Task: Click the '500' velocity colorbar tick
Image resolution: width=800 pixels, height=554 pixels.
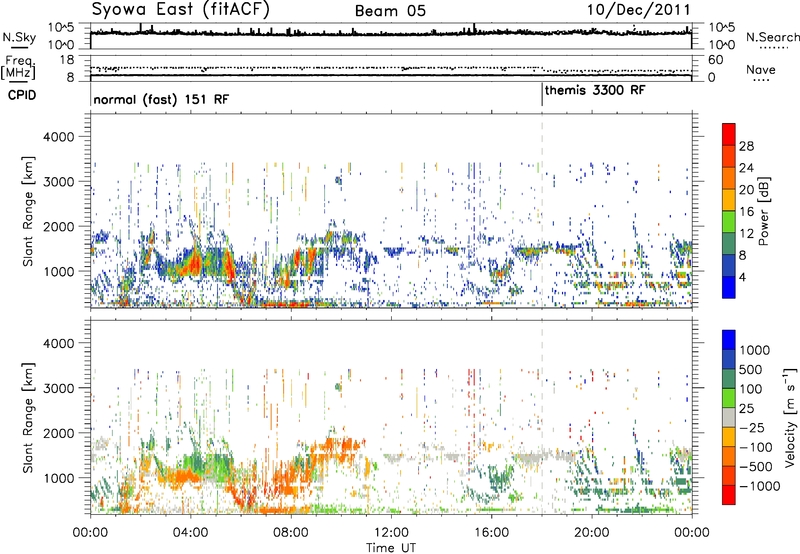Action: point(750,369)
